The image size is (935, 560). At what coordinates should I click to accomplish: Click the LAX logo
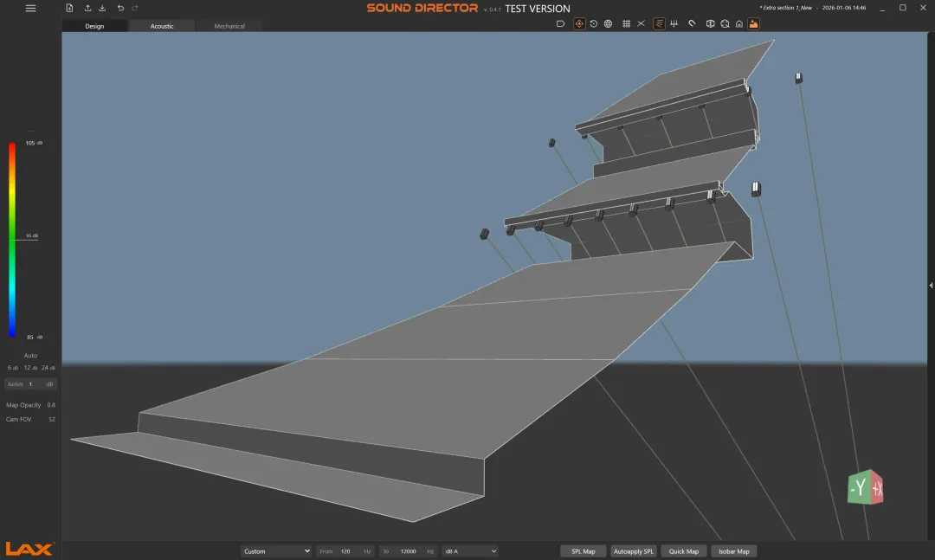(x=29, y=549)
